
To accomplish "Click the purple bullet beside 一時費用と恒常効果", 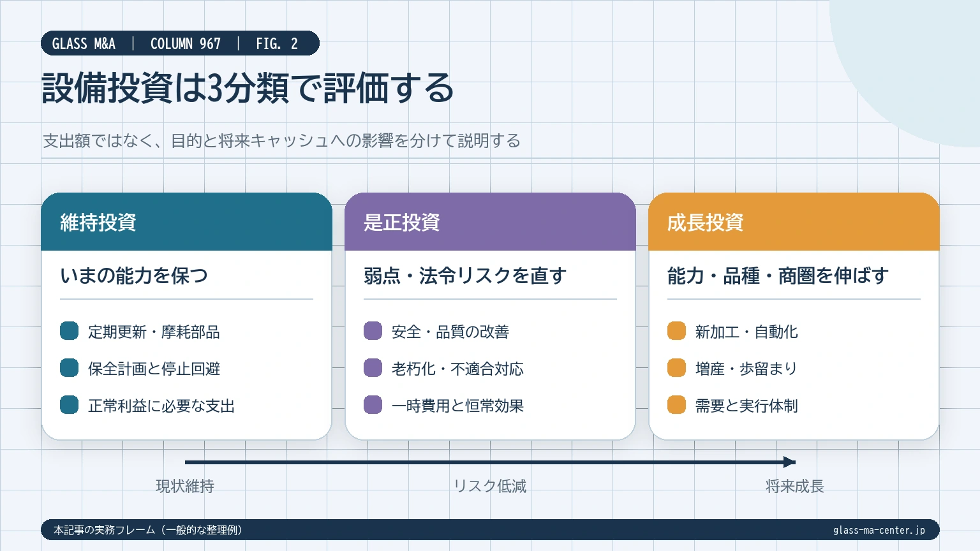I will pos(373,405).
